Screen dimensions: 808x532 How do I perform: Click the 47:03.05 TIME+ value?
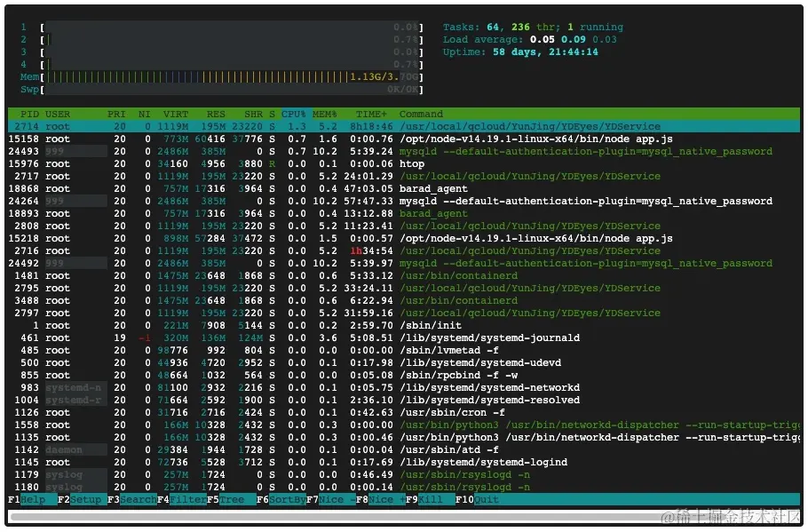368,188
